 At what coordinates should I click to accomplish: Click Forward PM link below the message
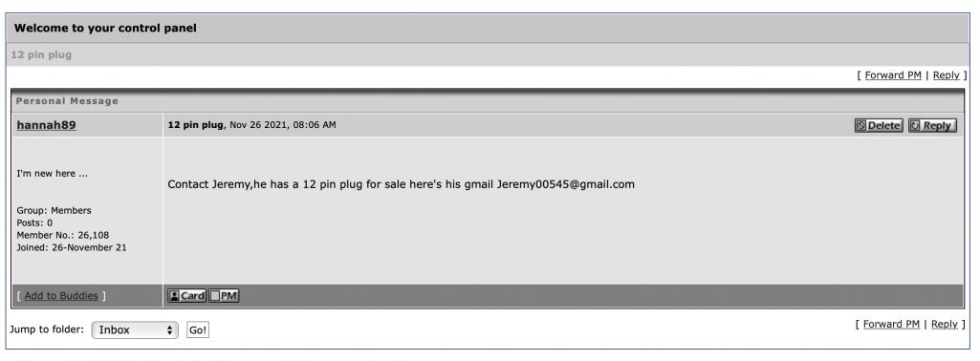tap(891, 324)
